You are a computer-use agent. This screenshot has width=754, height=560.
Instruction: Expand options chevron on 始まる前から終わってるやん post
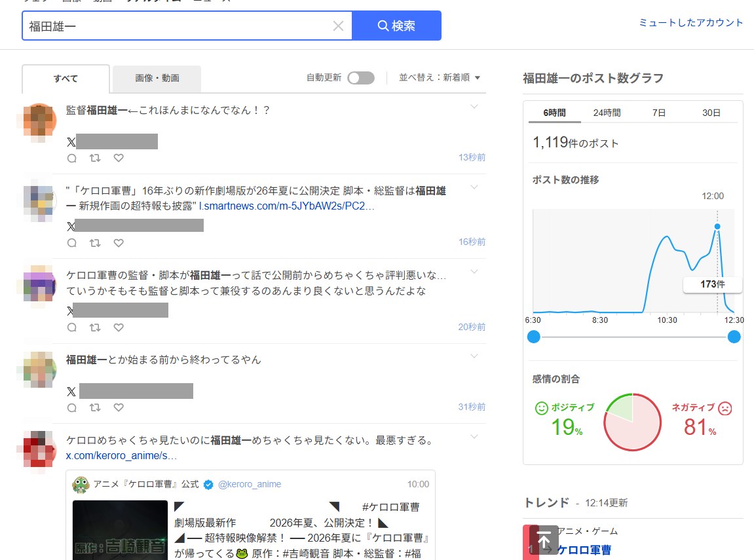point(474,356)
